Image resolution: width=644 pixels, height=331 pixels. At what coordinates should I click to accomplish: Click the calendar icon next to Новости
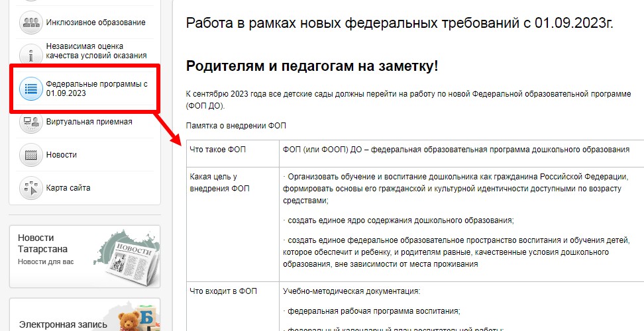(30, 155)
